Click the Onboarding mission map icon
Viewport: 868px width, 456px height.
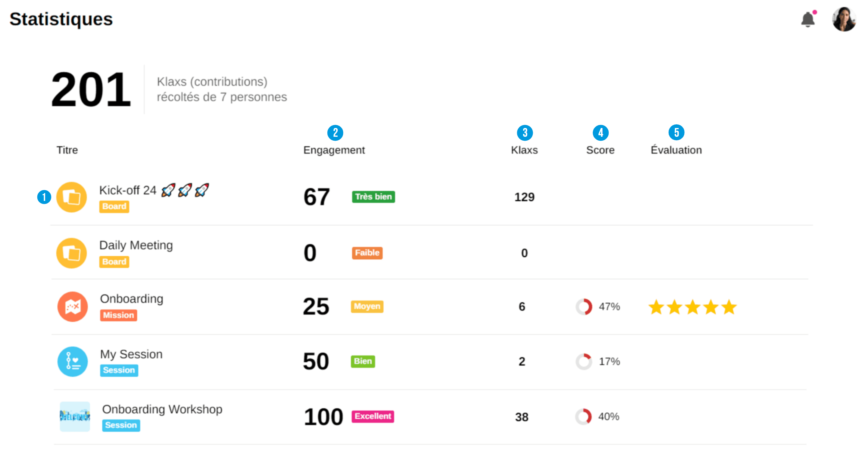[x=73, y=307]
